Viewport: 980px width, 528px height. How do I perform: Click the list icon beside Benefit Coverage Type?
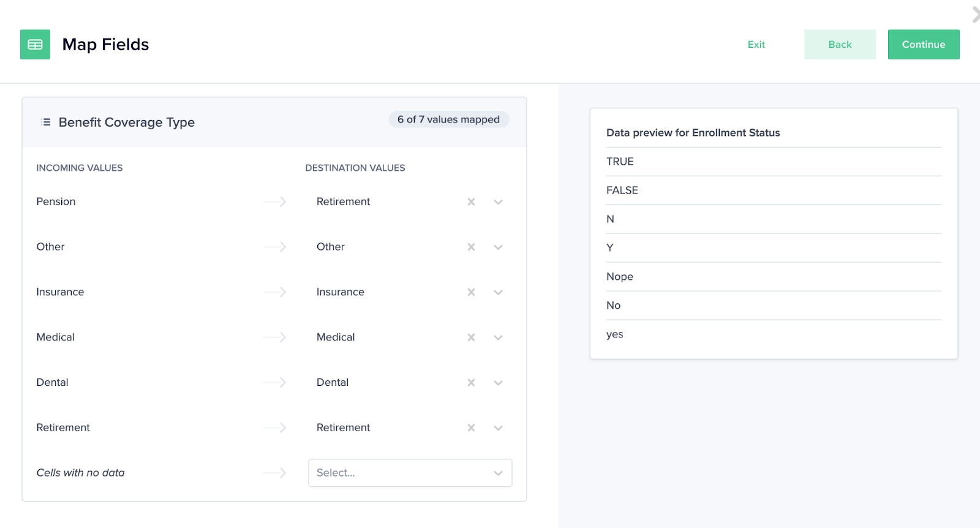click(45, 122)
